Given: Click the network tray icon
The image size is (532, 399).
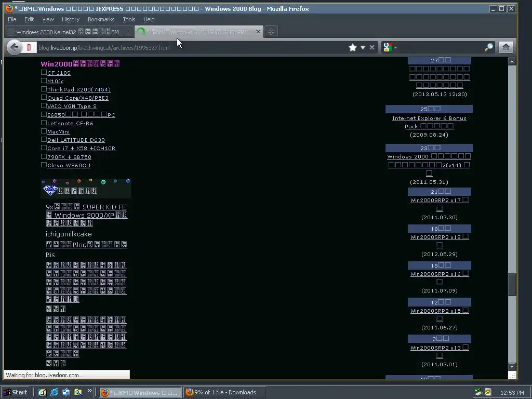Looking at the screenshot, I should click(478, 392).
